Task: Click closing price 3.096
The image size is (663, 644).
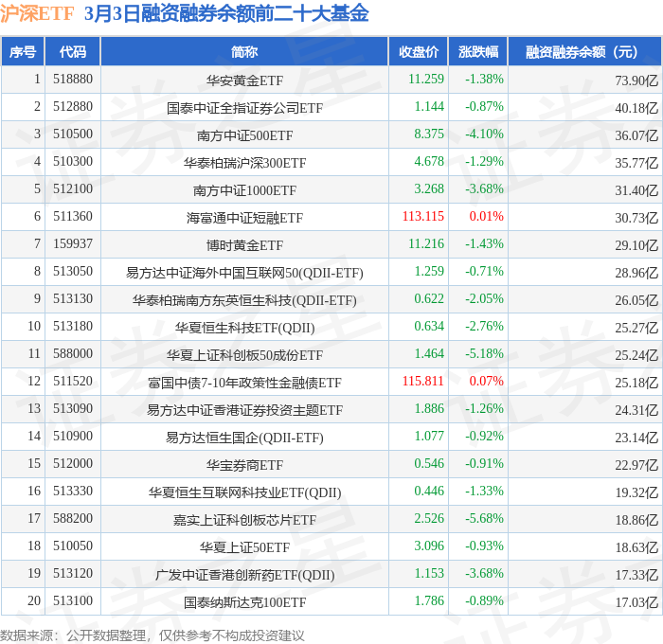Action: (x=429, y=546)
